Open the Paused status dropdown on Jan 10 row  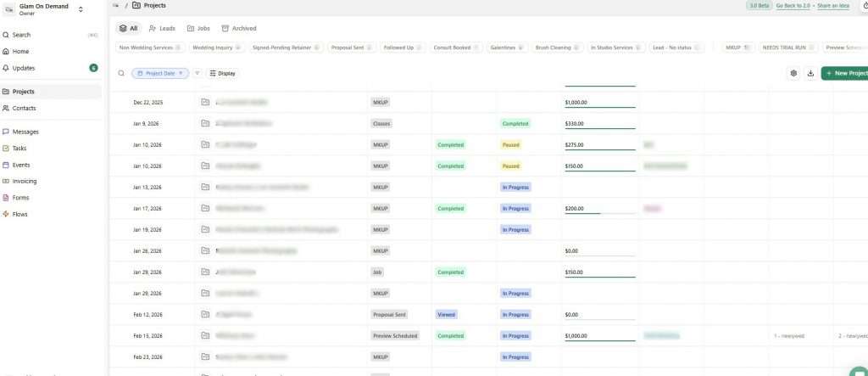pyautogui.click(x=510, y=145)
